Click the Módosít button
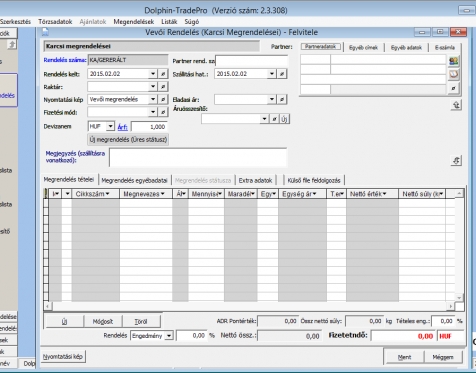 pos(103,322)
